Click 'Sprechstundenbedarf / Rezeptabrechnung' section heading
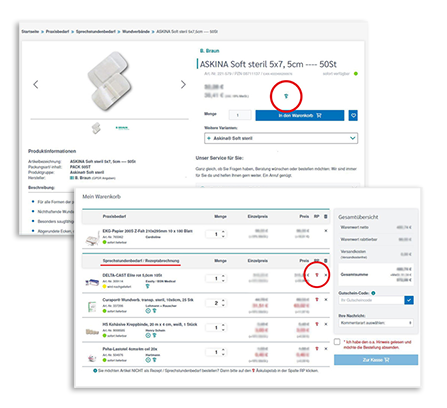This screenshot has width=447, height=408. [x=141, y=261]
